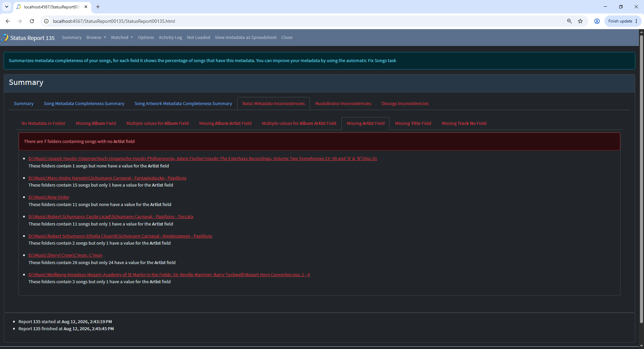Open Summary in the top navbar
The height and width of the screenshot is (349, 644).
pos(71,38)
